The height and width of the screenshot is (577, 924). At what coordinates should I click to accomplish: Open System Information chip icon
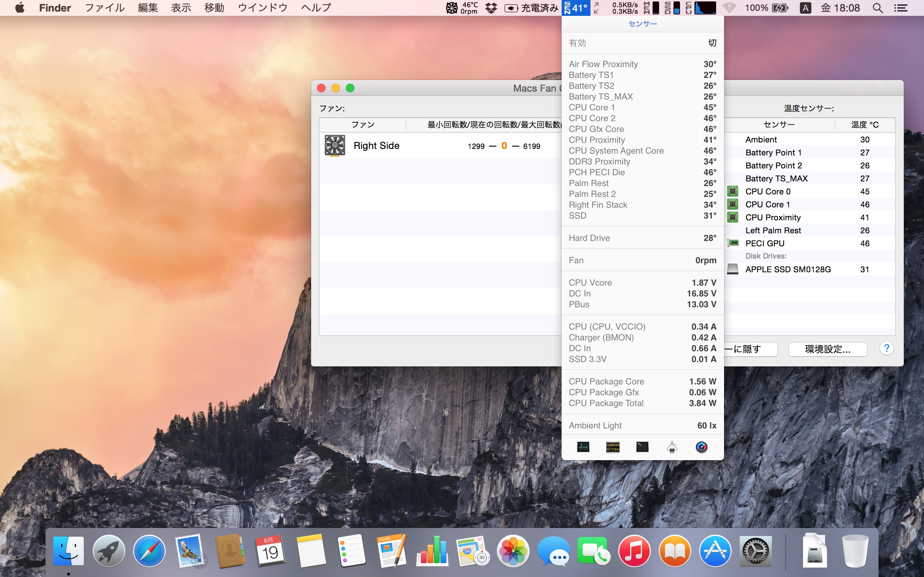tap(672, 447)
